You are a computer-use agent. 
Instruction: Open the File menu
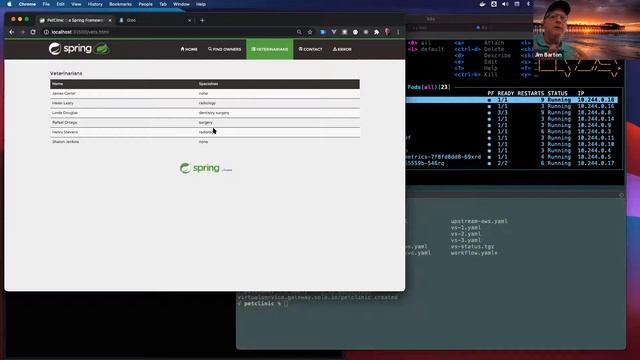tap(46, 4)
